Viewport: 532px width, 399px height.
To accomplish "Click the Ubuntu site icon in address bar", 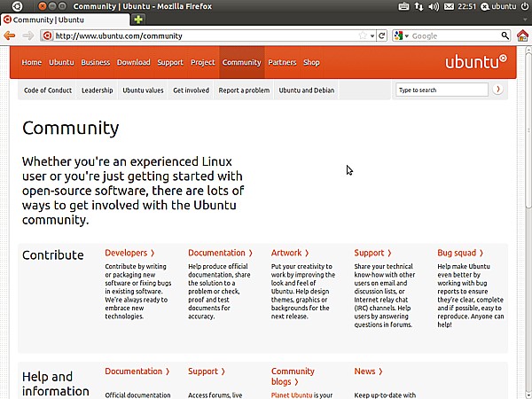I will pyautogui.click(x=48, y=35).
